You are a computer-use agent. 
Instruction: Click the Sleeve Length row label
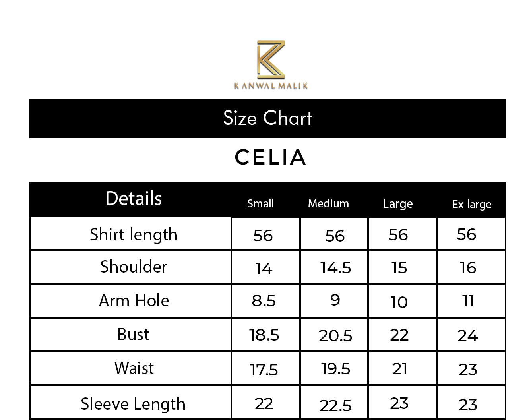pyautogui.click(x=133, y=404)
